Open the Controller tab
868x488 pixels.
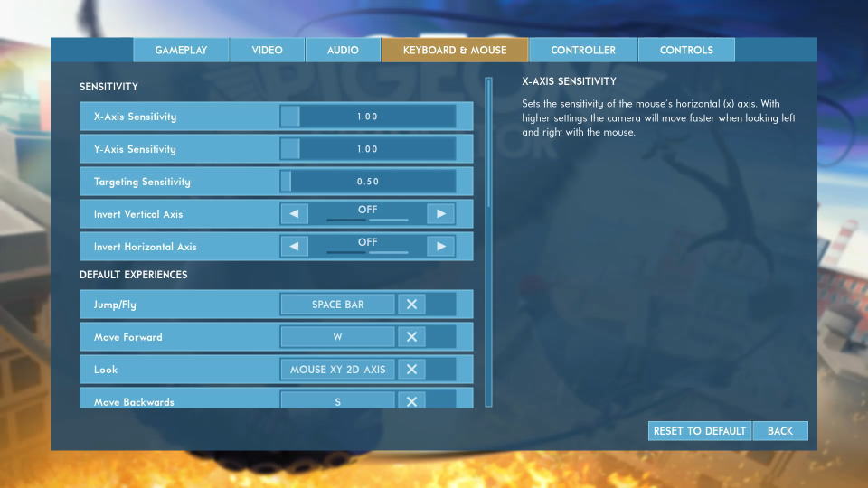click(x=583, y=51)
